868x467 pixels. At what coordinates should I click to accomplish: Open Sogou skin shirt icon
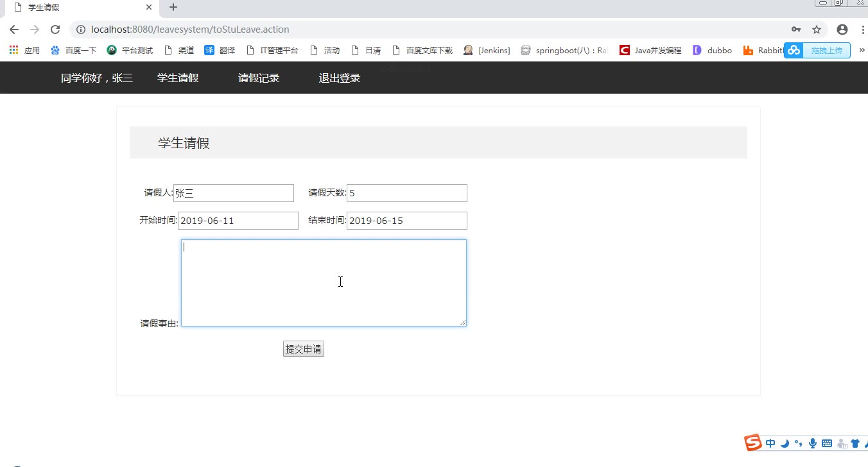(x=855, y=443)
